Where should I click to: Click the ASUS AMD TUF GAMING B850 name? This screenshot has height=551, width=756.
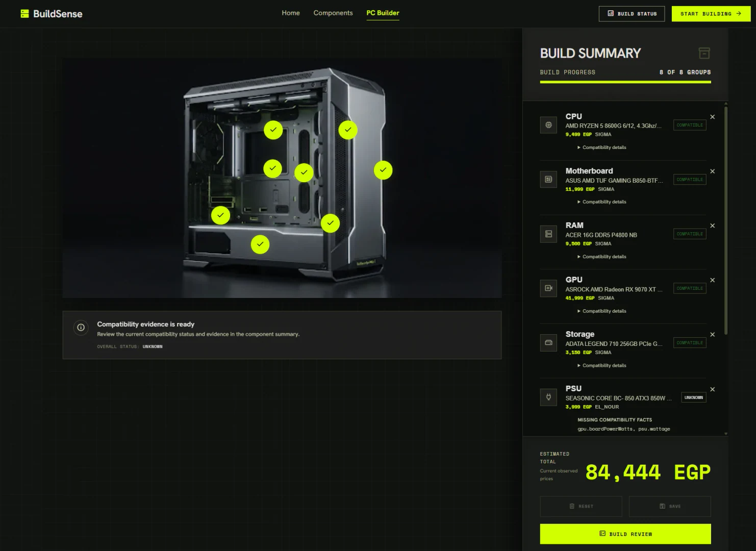pyautogui.click(x=614, y=181)
